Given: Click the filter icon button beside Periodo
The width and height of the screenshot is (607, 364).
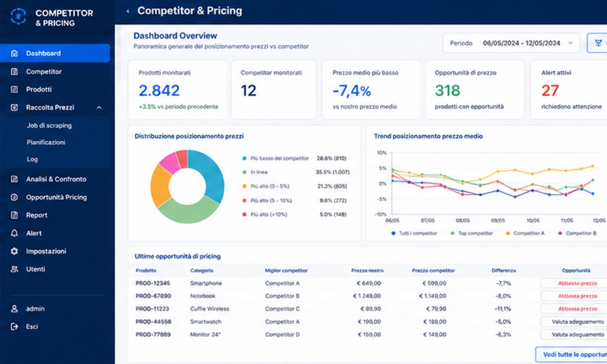Looking at the screenshot, I should coord(598,43).
